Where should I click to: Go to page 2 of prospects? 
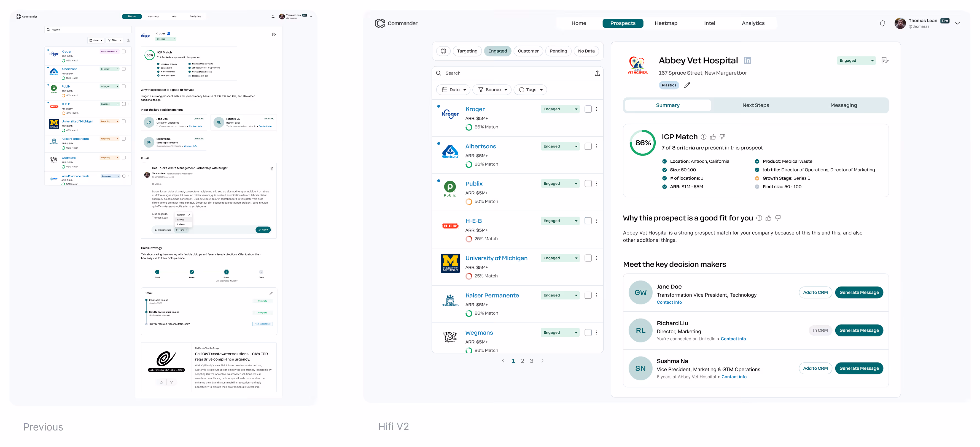[522, 361]
